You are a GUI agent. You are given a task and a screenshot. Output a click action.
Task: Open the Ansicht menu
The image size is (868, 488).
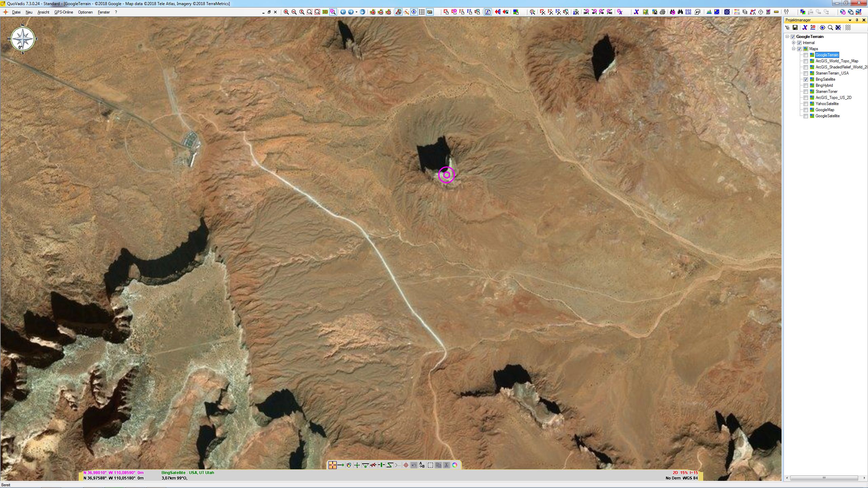[43, 12]
